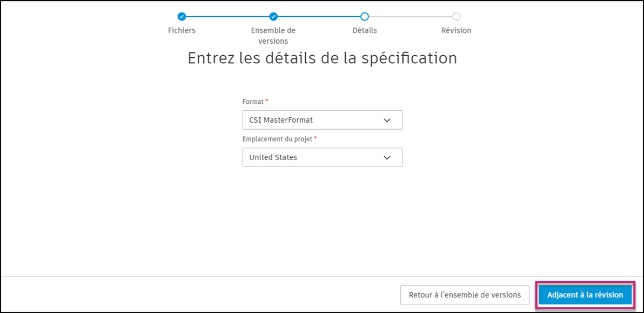Click the Emplacement du projet dropdown chevron

(387, 157)
